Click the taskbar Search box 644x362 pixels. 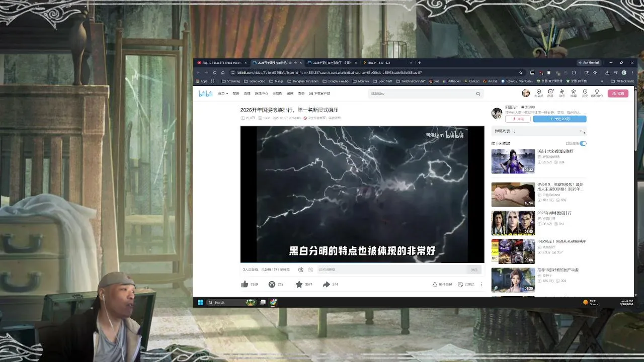click(x=232, y=302)
